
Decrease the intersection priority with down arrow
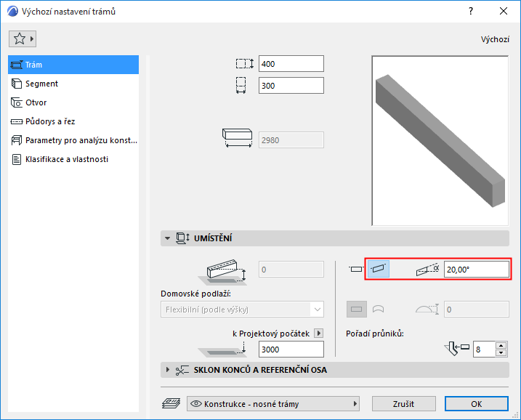(501, 353)
